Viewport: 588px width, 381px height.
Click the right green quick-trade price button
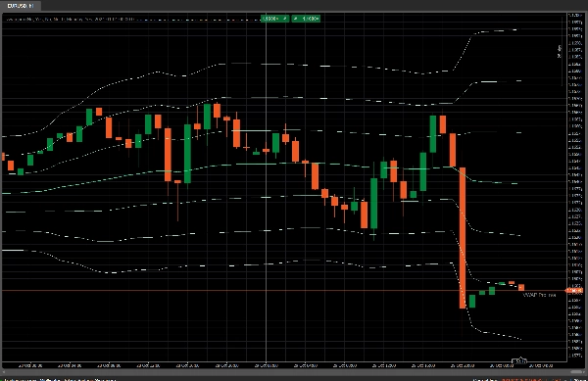coord(306,19)
